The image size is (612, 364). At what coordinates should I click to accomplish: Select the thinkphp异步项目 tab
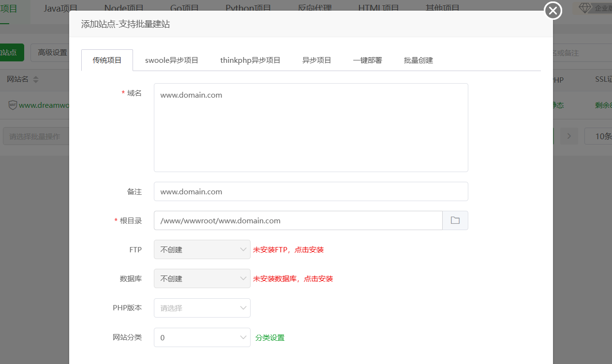pyautogui.click(x=250, y=60)
